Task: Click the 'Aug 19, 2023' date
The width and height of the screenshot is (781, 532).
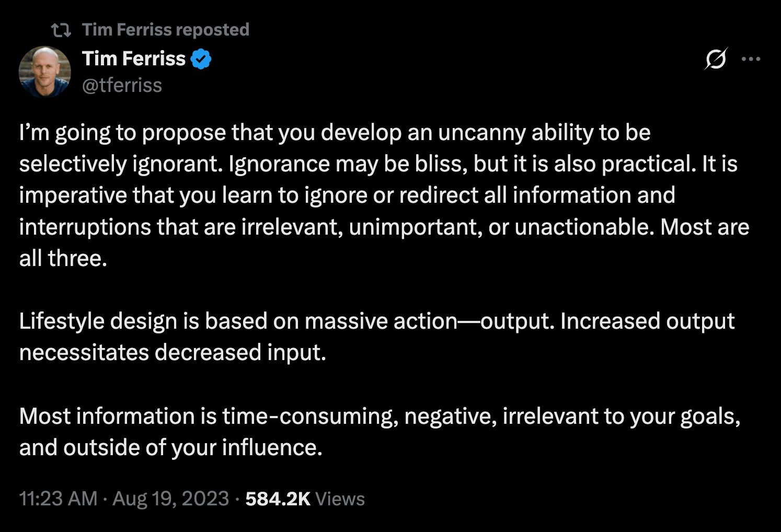Action: [170, 499]
